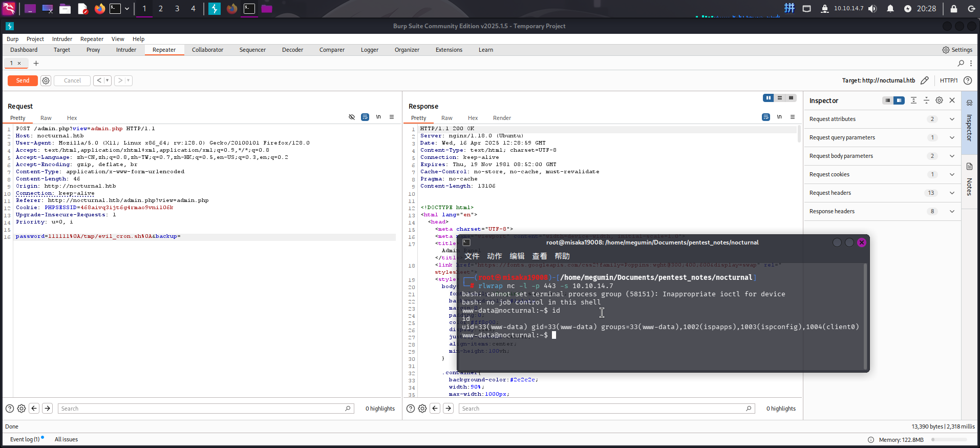
Task: Collapse all Inspector sections
Action: (x=926, y=100)
